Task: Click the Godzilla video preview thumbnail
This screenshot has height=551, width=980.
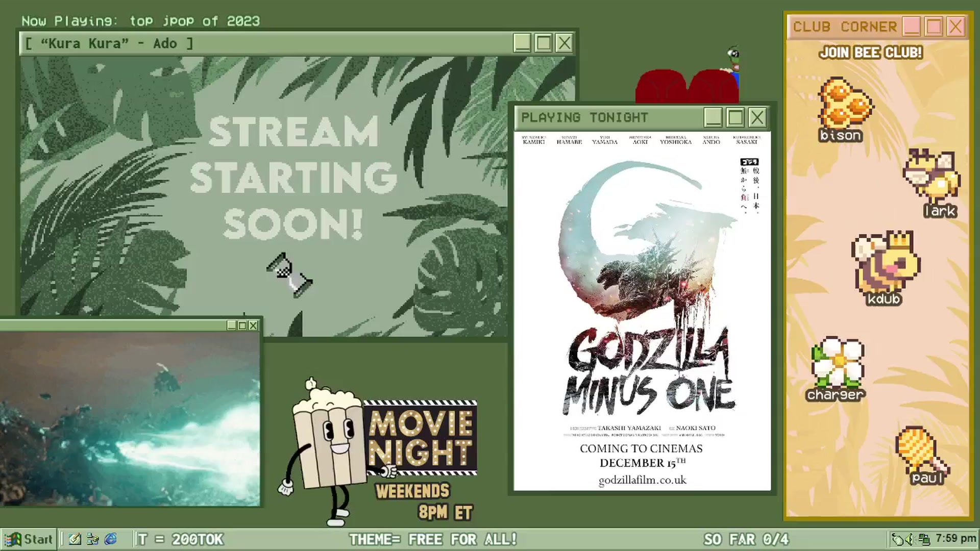Action: pyautogui.click(x=130, y=419)
